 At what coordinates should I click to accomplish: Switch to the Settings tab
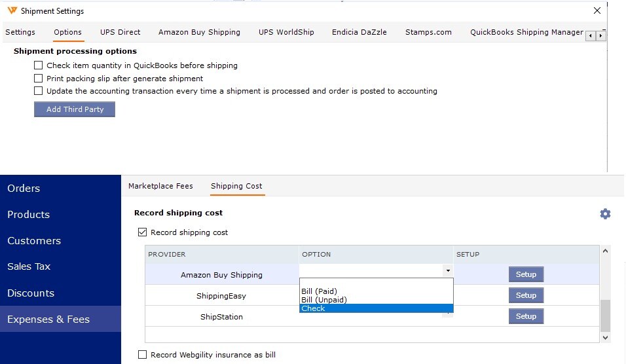pos(20,32)
